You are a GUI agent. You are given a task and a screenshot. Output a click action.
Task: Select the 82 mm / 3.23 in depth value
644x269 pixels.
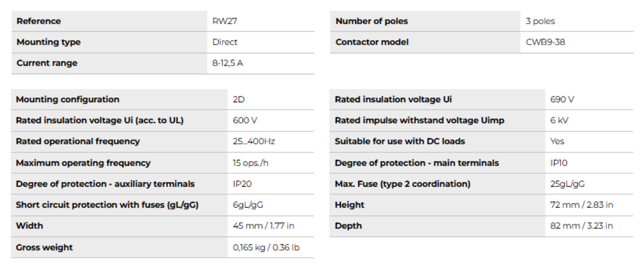point(581,226)
